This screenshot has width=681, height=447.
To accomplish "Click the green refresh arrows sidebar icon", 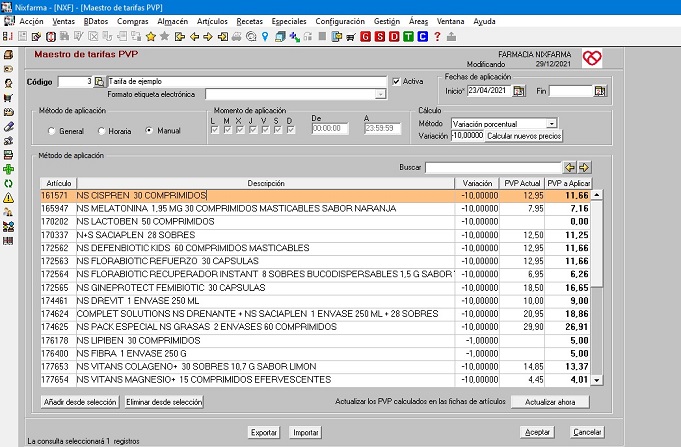I will [x=8, y=183].
